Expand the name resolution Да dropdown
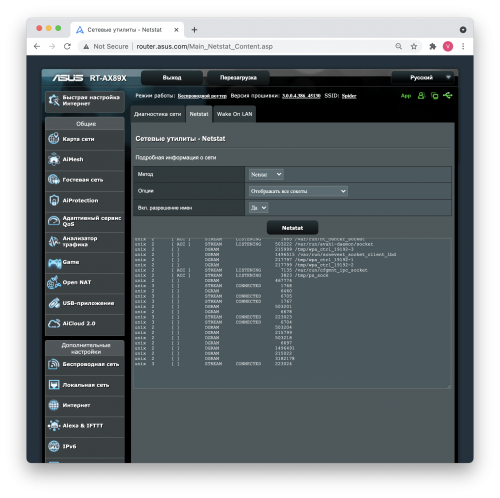The width and height of the screenshot is (500, 498). (258, 208)
